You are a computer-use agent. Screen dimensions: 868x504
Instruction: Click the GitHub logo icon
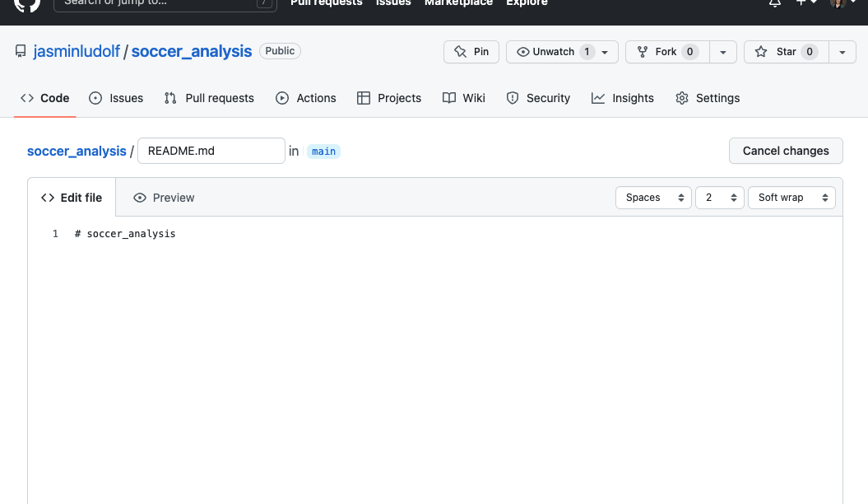[x=27, y=4]
